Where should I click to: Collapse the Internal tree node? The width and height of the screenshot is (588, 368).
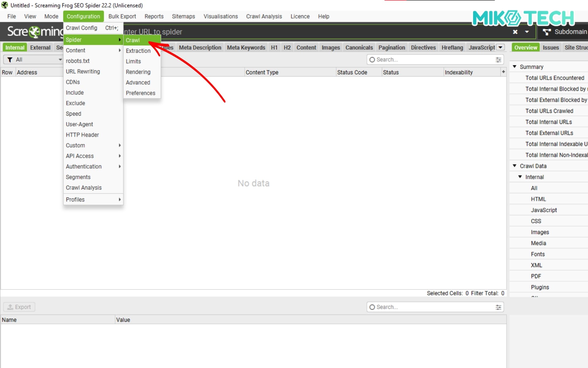coord(520,177)
